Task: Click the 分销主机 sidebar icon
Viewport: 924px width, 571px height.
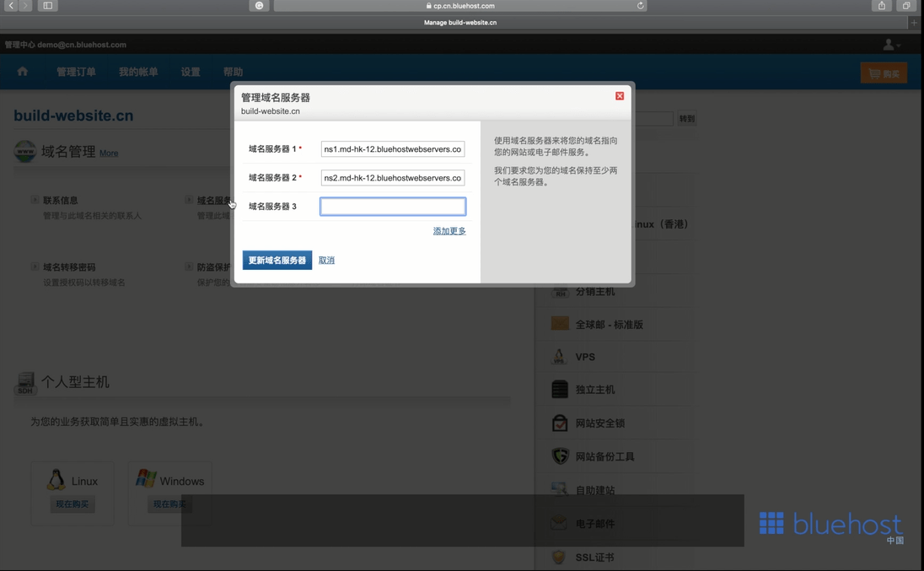Action: [560, 292]
